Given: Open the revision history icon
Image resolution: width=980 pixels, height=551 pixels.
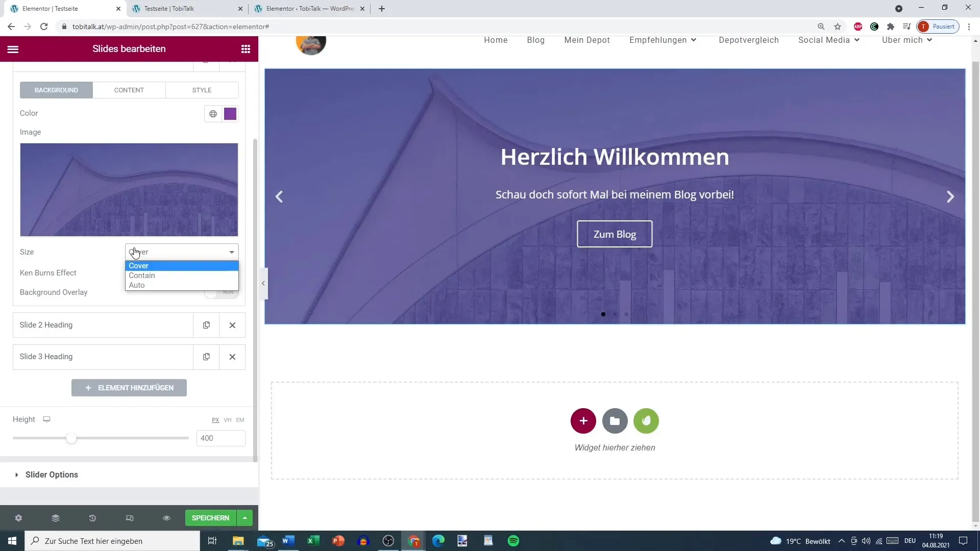Looking at the screenshot, I should pyautogui.click(x=92, y=518).
